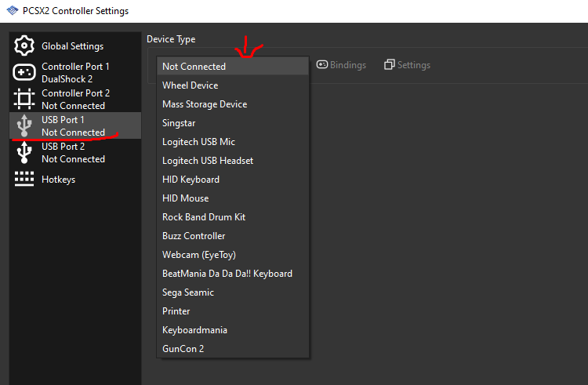
Task: Choose Wheel Device option
Action: (x=233, y=85)
